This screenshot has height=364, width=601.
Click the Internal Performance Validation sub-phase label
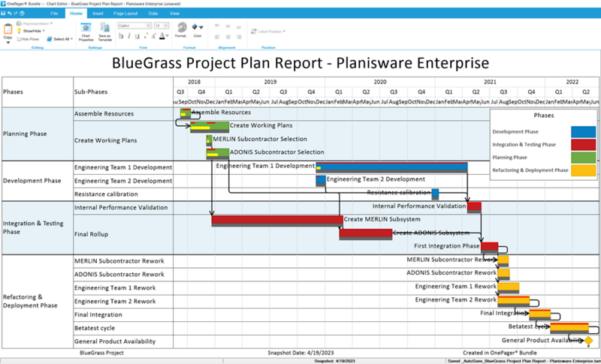[x=121, y=207]
